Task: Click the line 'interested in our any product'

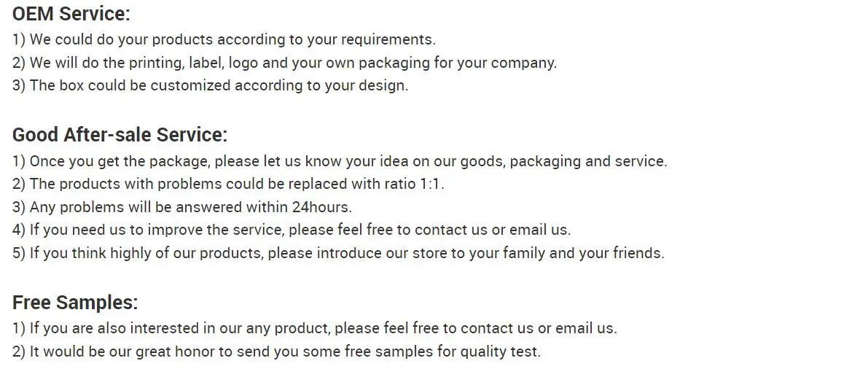Action: (314, 328)
